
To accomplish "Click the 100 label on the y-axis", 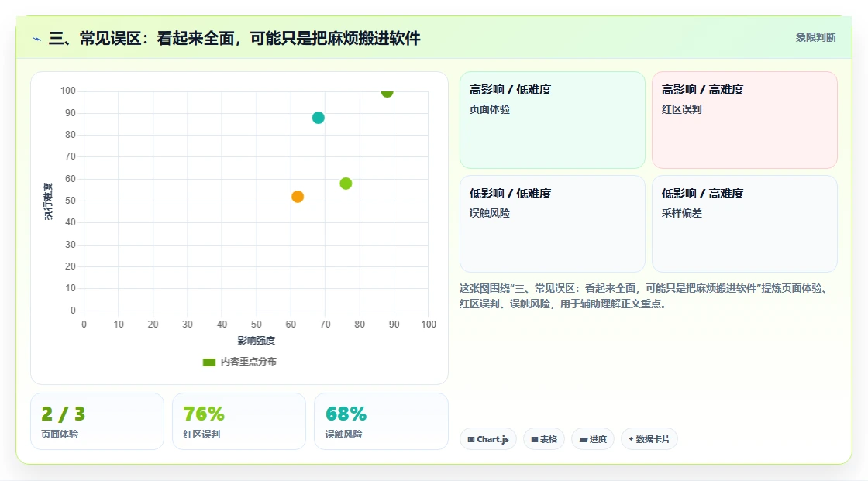I will (68, 90).
